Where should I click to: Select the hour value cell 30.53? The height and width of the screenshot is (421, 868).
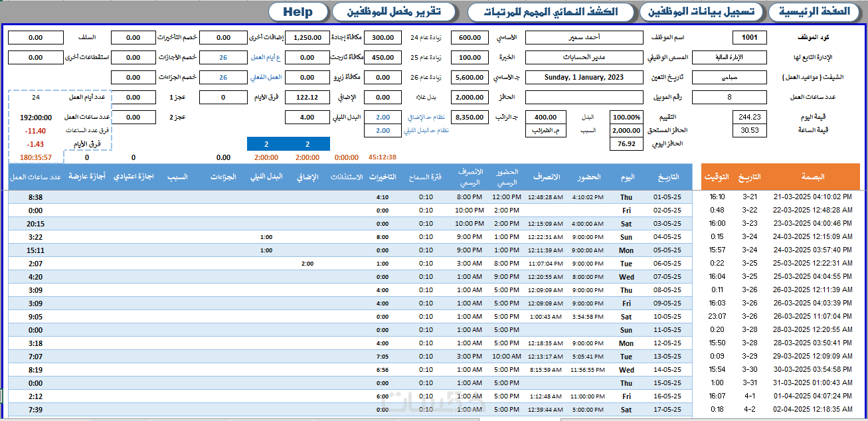pyautogui.click(x=749, y=130)
